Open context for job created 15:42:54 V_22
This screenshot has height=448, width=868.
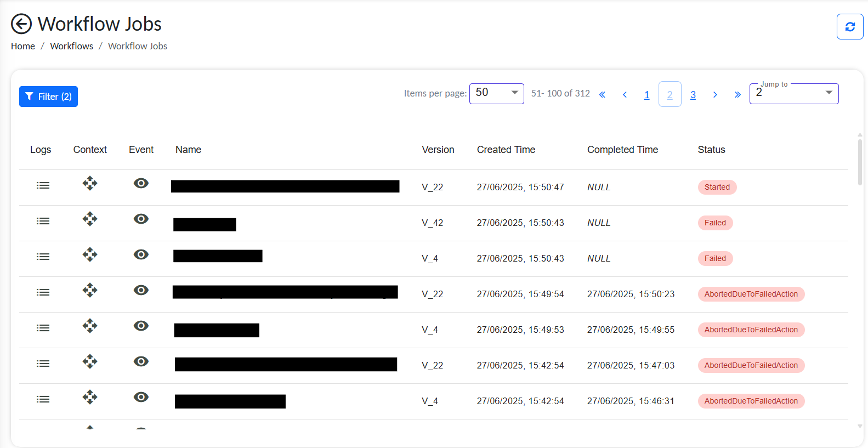(90, 362)
